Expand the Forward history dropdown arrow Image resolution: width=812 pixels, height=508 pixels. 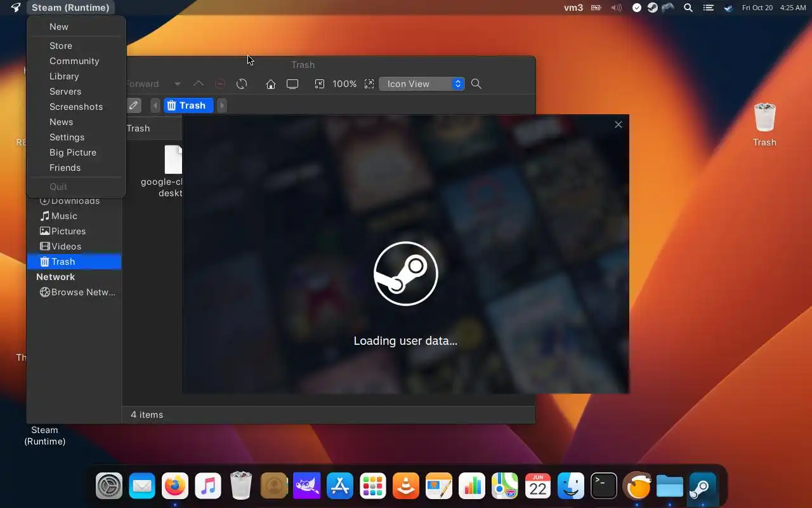(x=178, y=84)
